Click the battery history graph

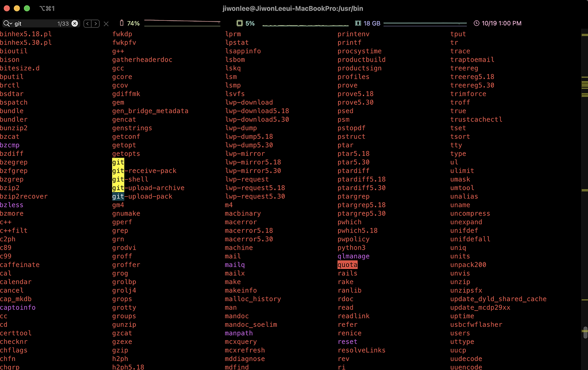click(182, 23)
